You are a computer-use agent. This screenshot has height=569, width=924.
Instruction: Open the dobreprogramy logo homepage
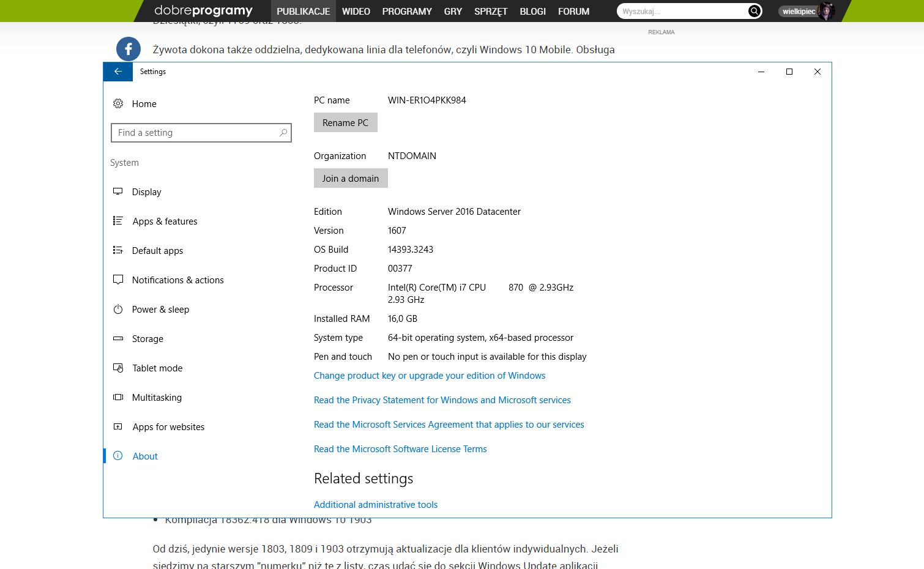coord(203,11)
